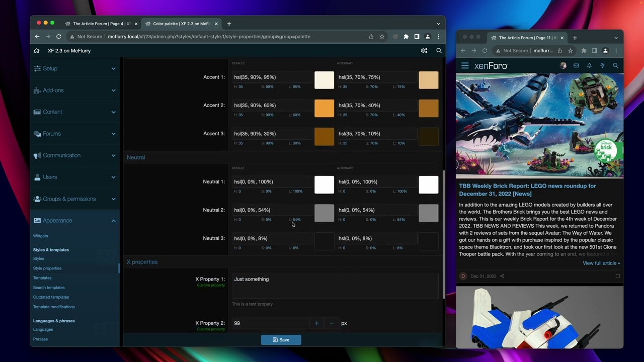The width and height of the screenshot is (644, 362).
Task: Open Outdated templates in the sidebar
Action: coord(51,297)
